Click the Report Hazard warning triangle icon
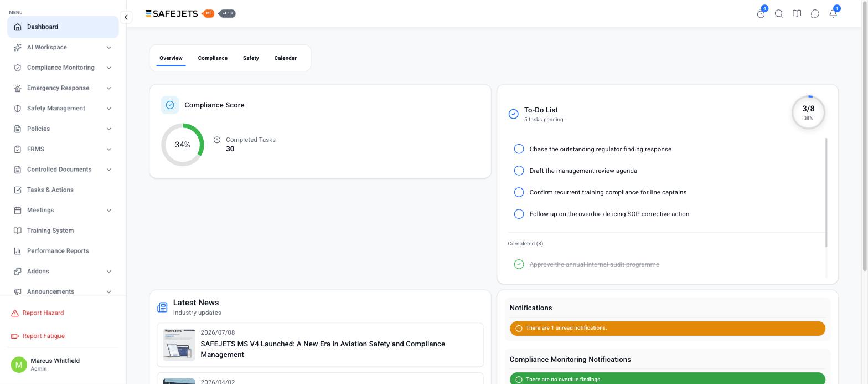Viewport: 868px width, 384px height. [15, 313]
